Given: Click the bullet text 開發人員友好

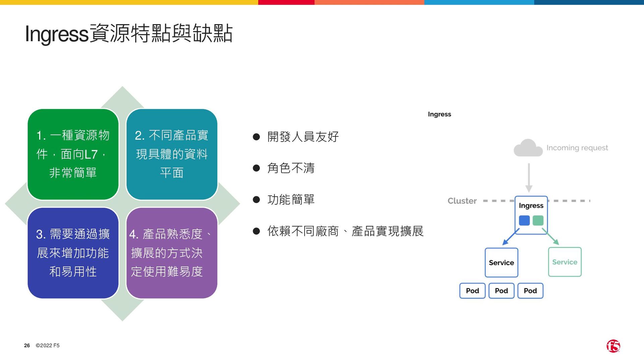Looking at the screenshot, I should click(x=303, y=137).
